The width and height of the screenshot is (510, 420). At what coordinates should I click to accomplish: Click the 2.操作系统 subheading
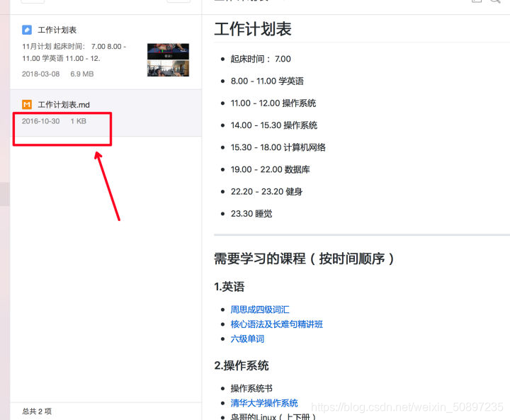pyautogui.click(x=242, y=365)
